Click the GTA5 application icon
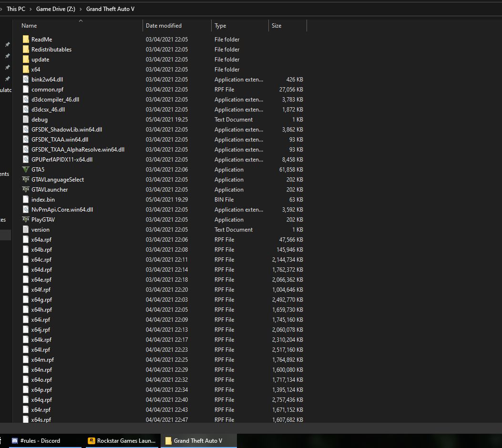Screen dimensions: 502x448 tap(26, 170)
